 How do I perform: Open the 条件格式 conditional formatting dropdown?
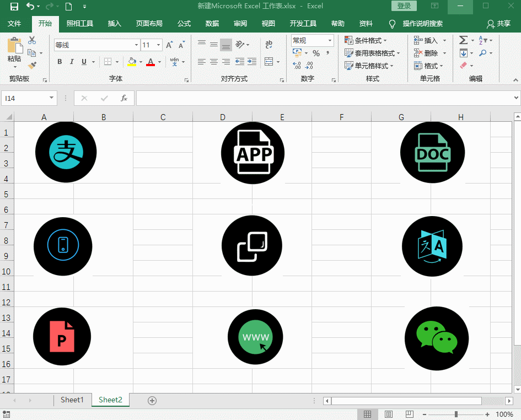pyautogui.click(x=366, y=41)
